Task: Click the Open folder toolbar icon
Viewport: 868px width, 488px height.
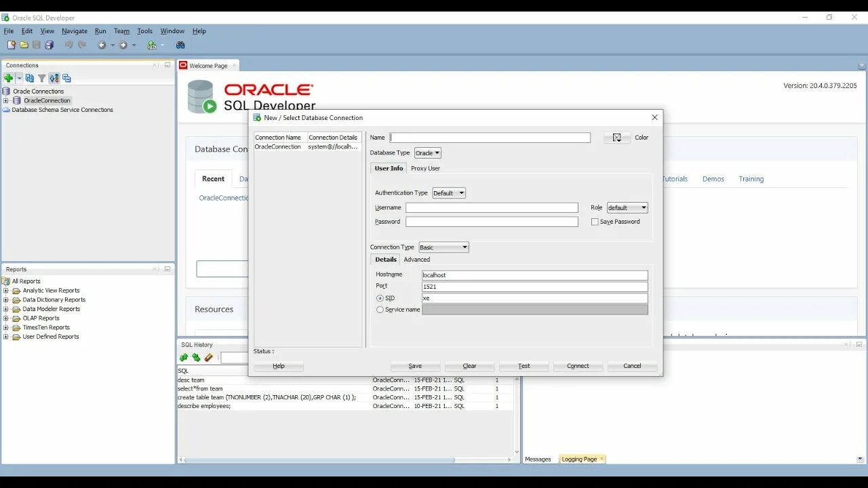Action: click(x=24, y=45)
